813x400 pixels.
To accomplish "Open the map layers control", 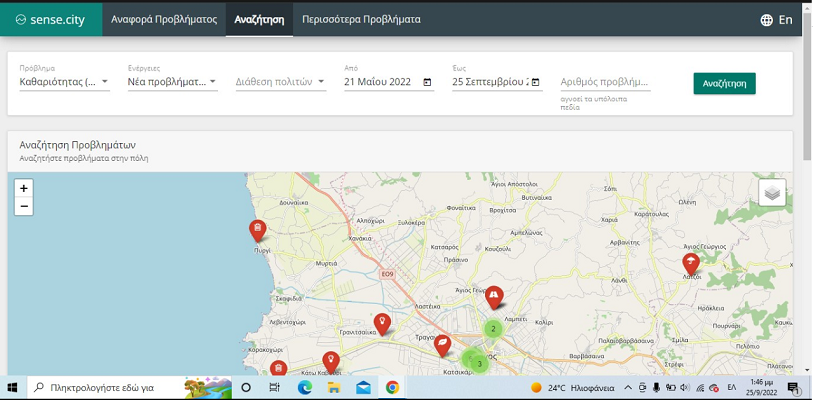I will pos(771,192).
